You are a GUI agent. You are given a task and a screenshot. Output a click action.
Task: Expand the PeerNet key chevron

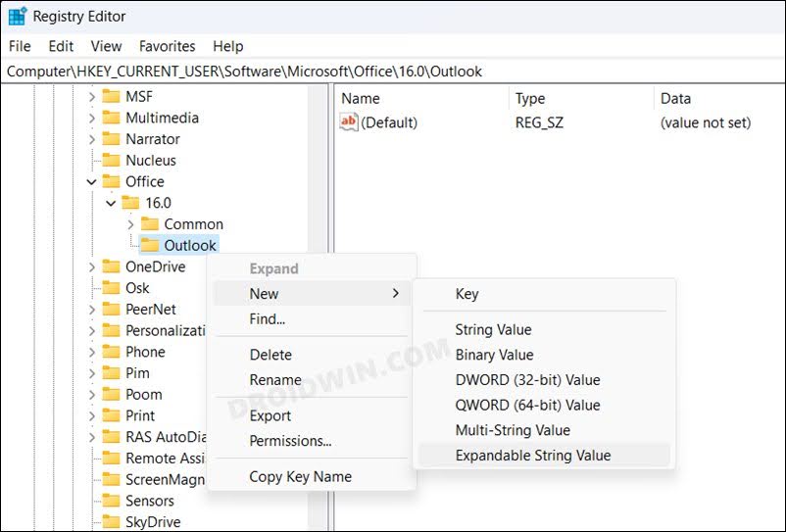[x=92, y=309]
